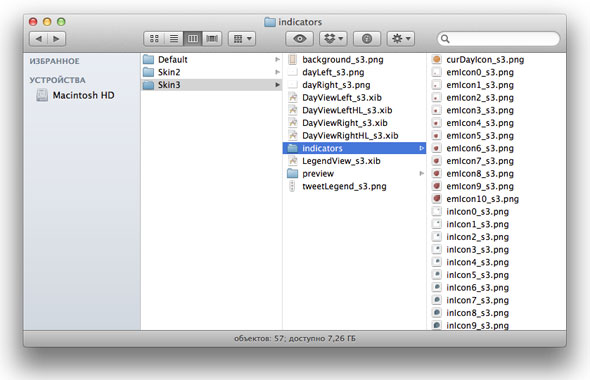Click the search field
590x380 pixels.
click(499, 39)
